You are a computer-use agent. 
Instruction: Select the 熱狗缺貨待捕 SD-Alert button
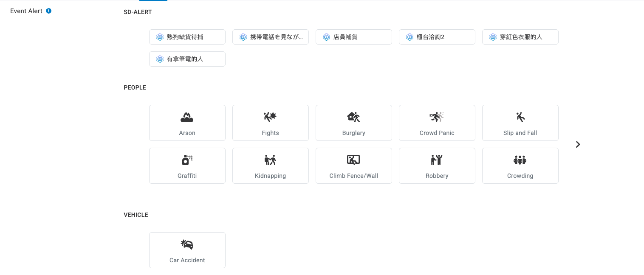(x=187, y=37)
